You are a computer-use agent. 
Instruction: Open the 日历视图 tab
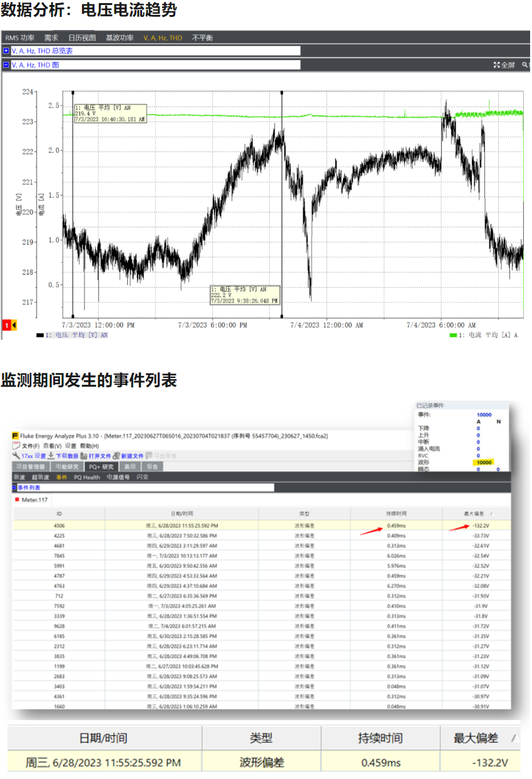[x=82, y=38]
